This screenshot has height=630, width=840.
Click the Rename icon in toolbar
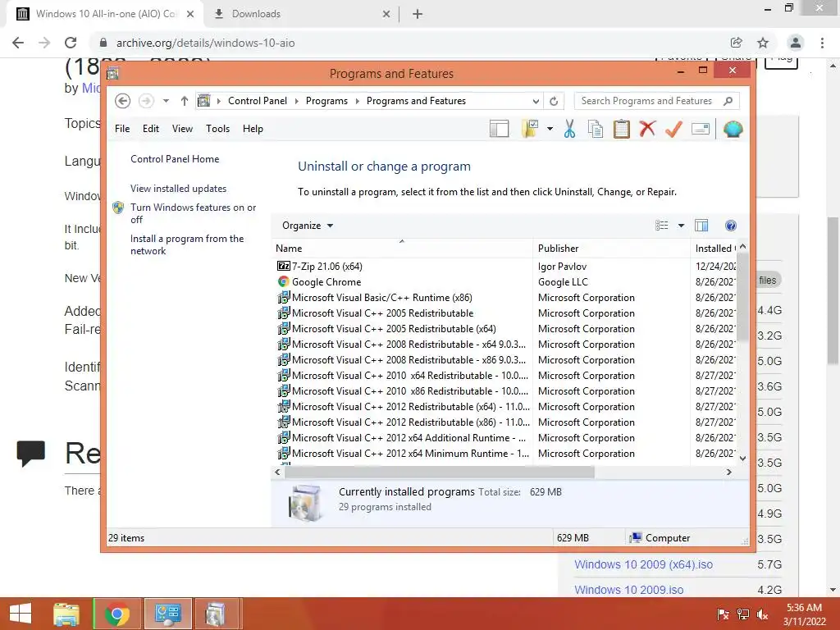coord(701,129)
